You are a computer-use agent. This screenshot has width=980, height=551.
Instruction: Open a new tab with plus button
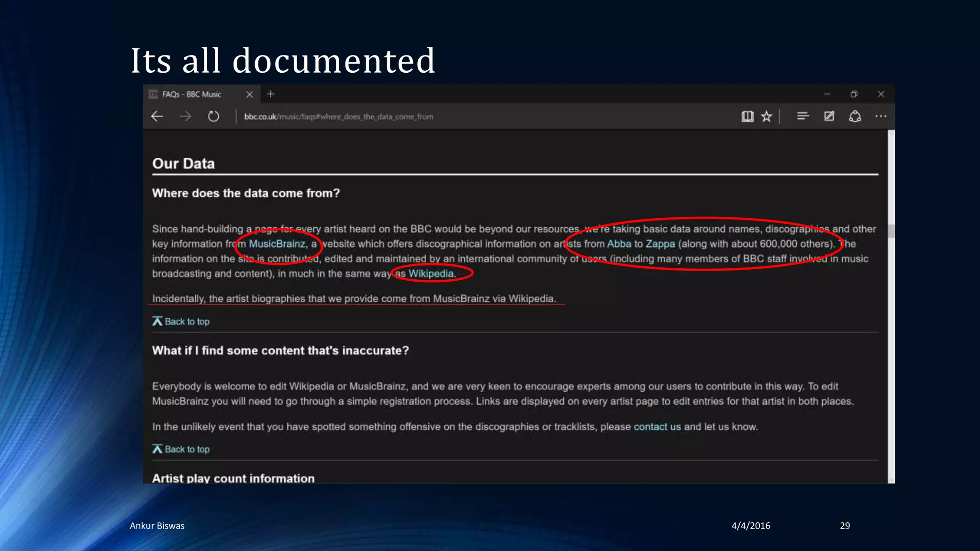[x=271, y=94]
